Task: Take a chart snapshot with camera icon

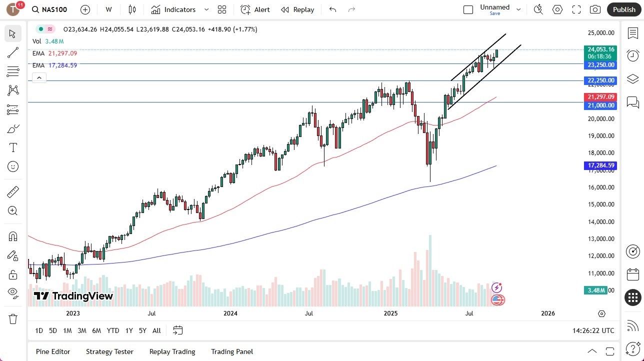Action: (x=595, y=9)
